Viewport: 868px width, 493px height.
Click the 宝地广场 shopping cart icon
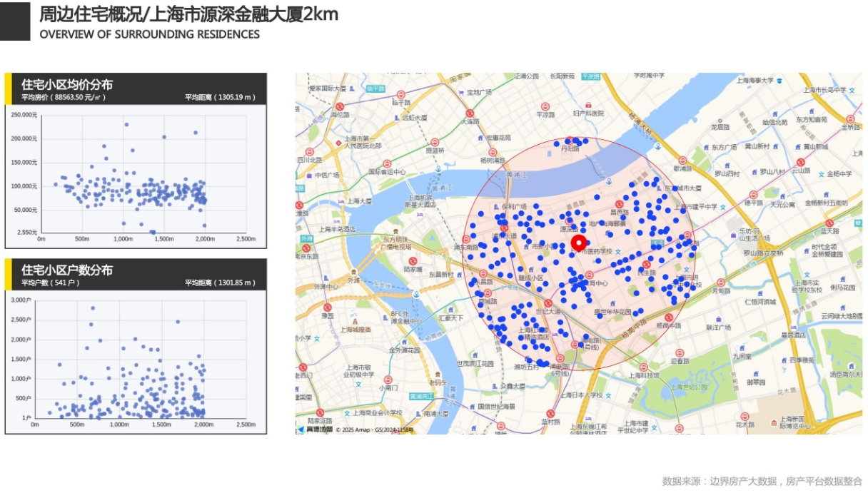click(x=460, y=92)
